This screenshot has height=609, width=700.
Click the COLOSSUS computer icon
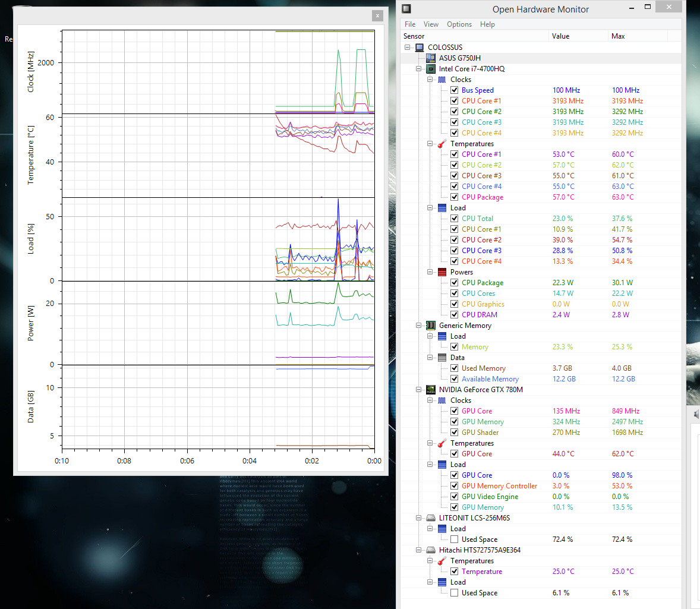(420, 48)
